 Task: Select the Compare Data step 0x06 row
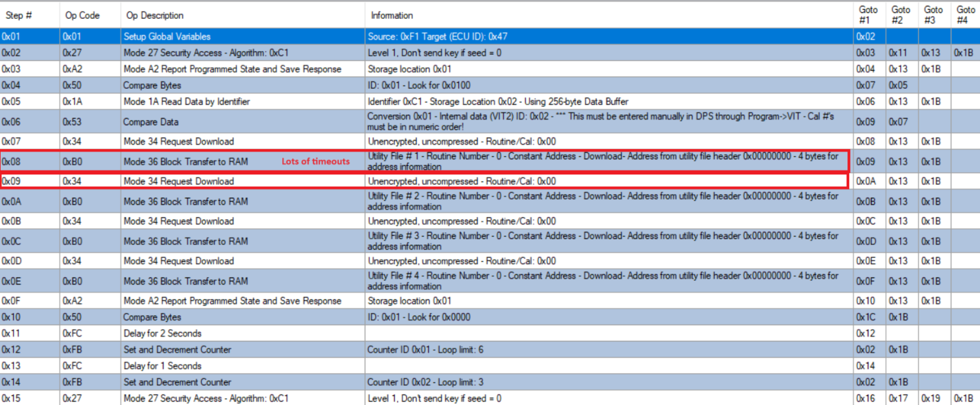tap(490, 121)
